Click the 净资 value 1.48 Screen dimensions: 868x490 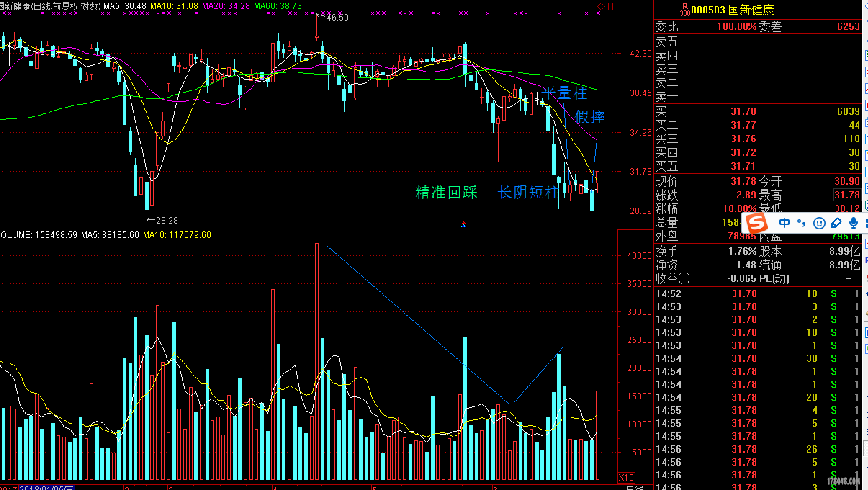click(746, 265)
